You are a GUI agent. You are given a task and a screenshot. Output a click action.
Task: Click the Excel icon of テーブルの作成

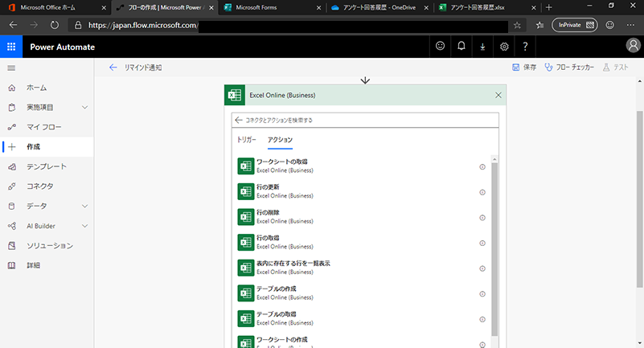[x=246, y=293]
